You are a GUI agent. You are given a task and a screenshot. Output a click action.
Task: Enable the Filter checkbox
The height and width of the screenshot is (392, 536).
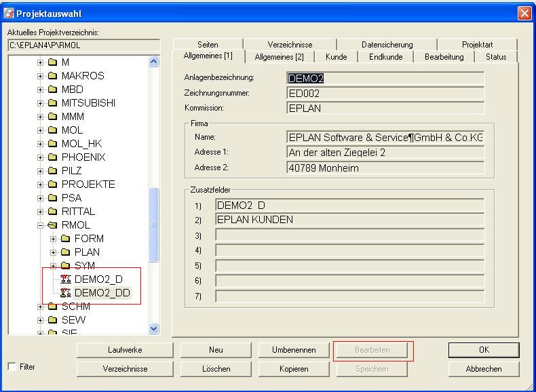click(x=12, y=367)
